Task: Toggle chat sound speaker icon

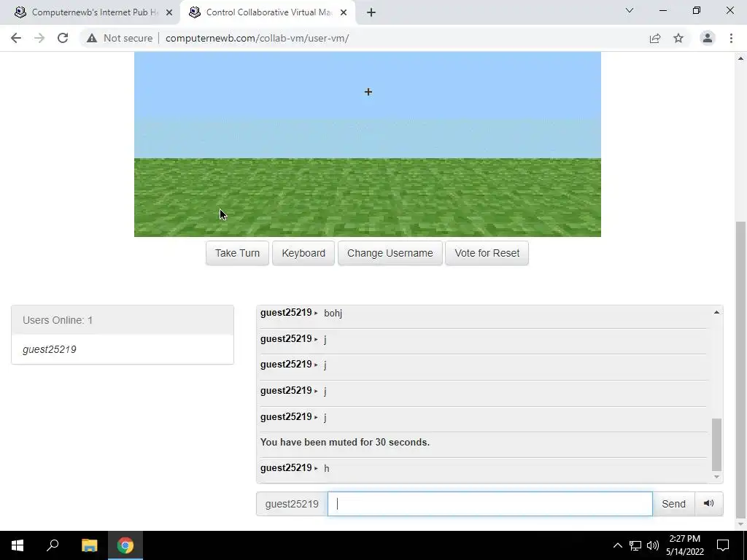Action: point(709,504)
